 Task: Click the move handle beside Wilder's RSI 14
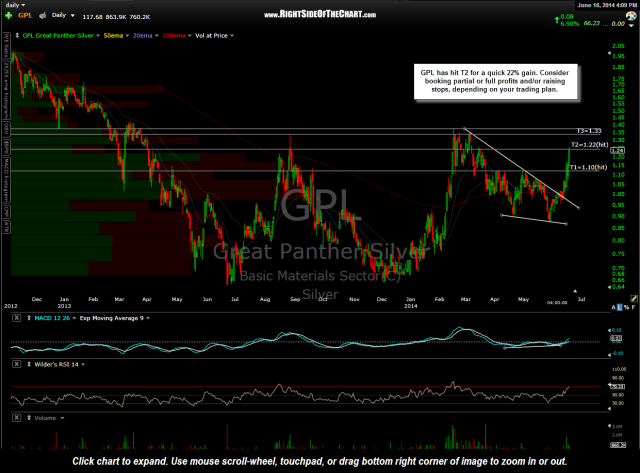pos(29,364)
